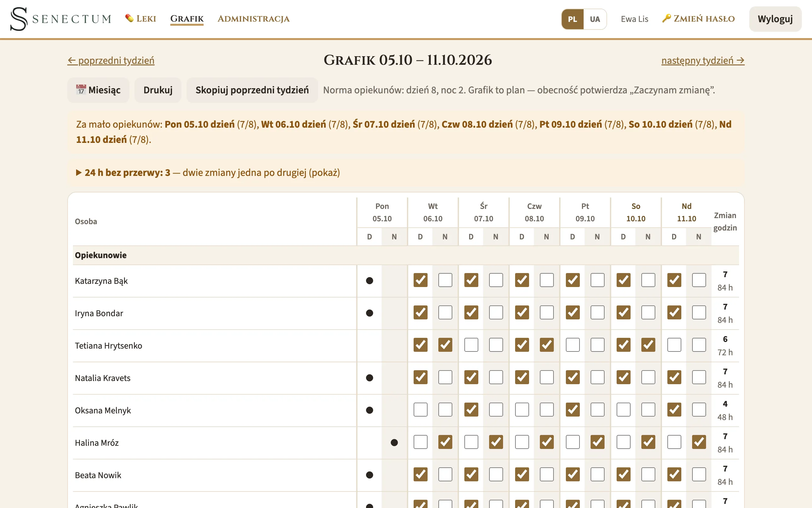Click the Ewa Lis user name
The height and width of the screenshot is (508, 812).
click(634, 19)
